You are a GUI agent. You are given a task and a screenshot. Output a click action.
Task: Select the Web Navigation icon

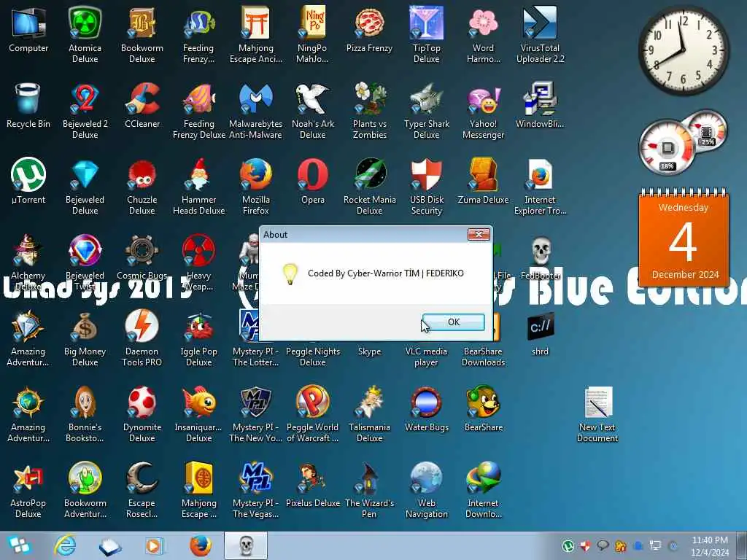pyautogui.click(x=426, y=491)
